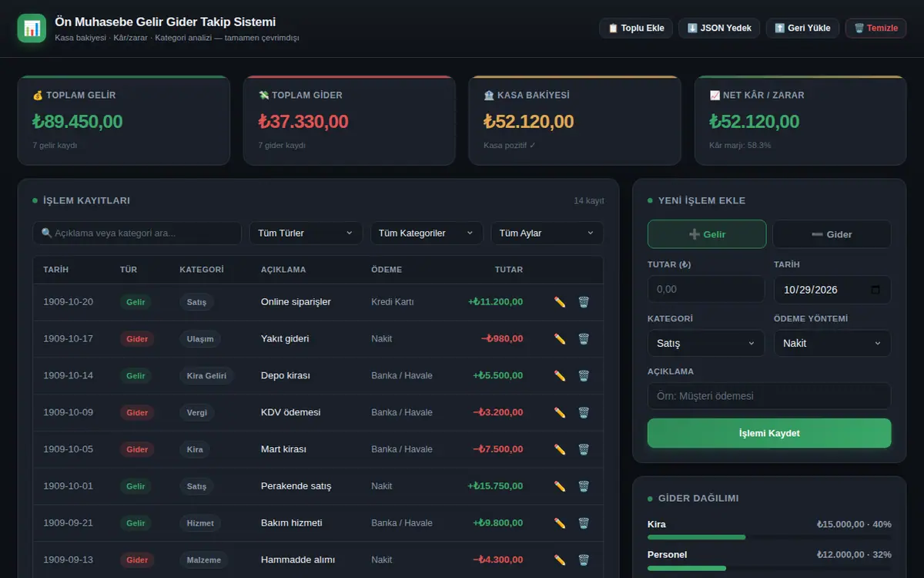The width and height of the screenshot is (924, 578).
Task: Open the Tüm Aylar month filter
Action: pyautogui.click(x=547, y=233)
